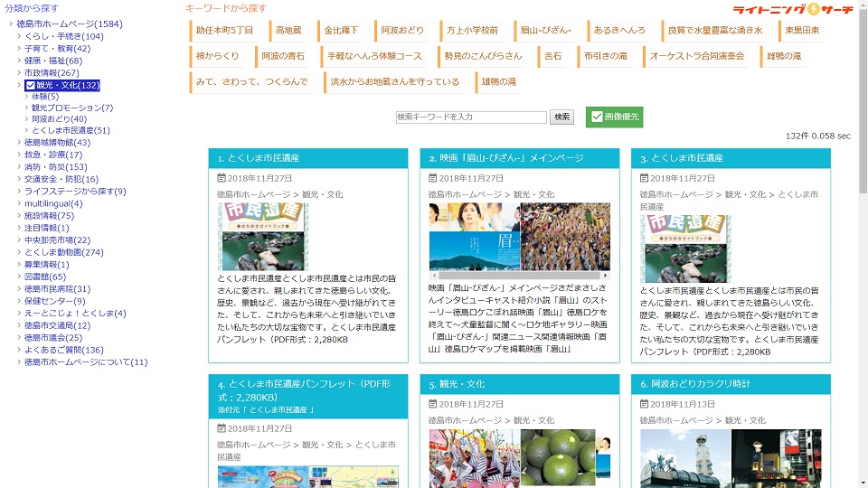Click the checkmark icon in 画像優先 button
Screen dimensions: 868x488
pyautogui.click(x=597, y=117)
